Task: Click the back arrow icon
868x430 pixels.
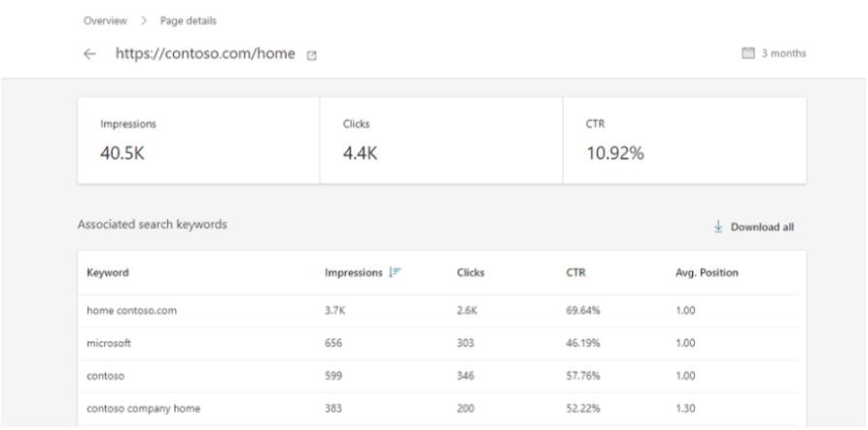Action: (x=89, y=54)
